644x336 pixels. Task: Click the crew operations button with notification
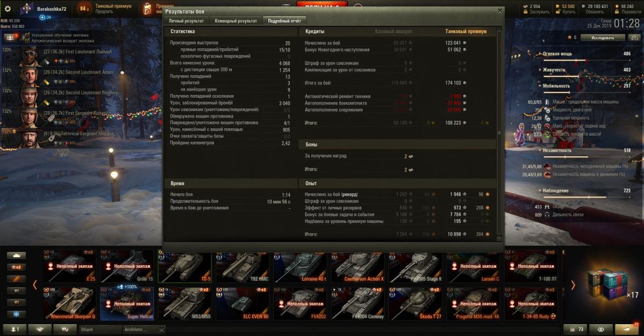coord(11,38)
